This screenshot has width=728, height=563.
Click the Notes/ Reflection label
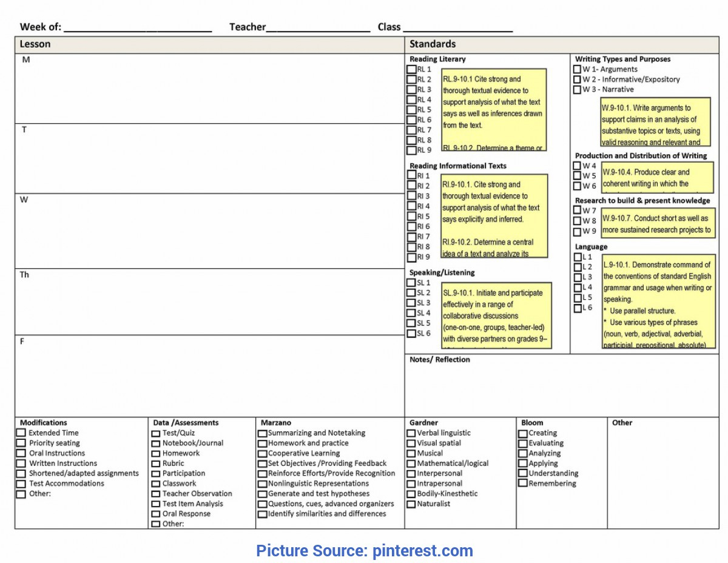(x=440, y=360)
